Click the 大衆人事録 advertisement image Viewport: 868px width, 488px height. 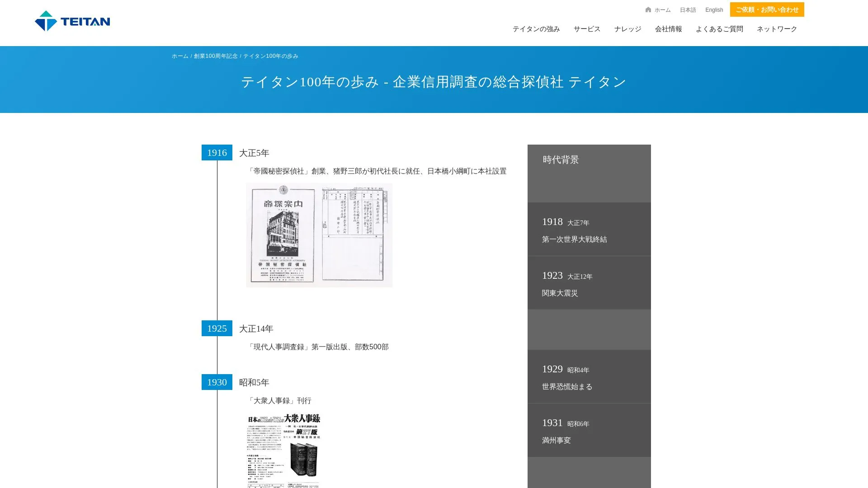click(284, 450)
